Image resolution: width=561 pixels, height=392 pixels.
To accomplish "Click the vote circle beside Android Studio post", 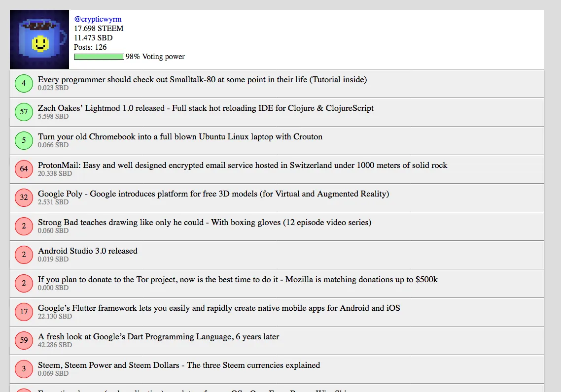I will (24, 255).
